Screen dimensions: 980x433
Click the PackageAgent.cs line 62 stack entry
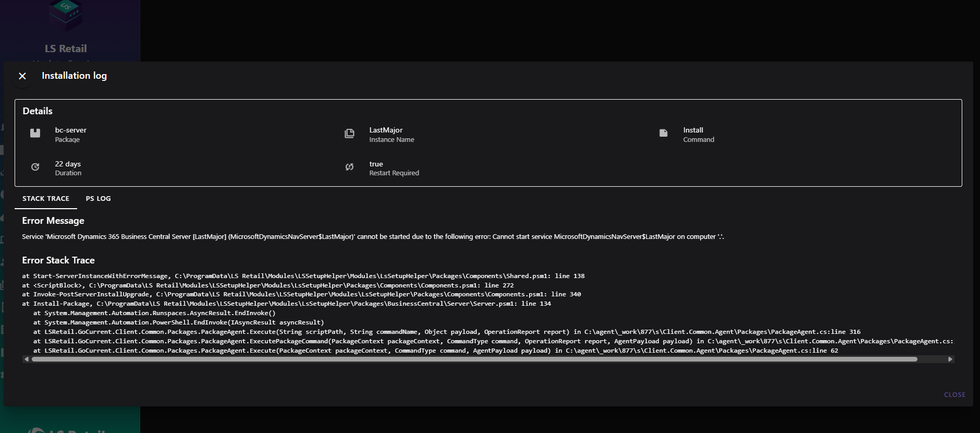click(x=436, y=351)
